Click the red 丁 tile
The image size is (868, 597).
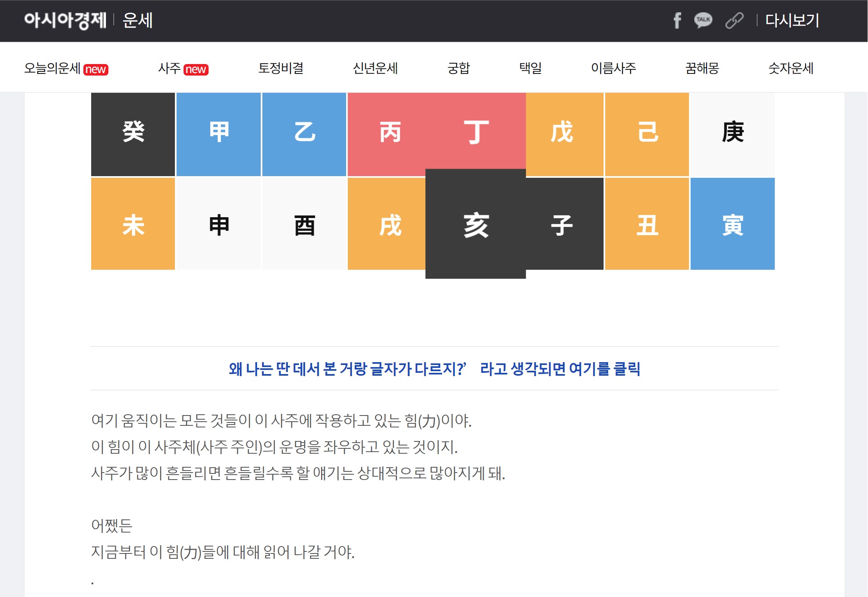[476, 131]
